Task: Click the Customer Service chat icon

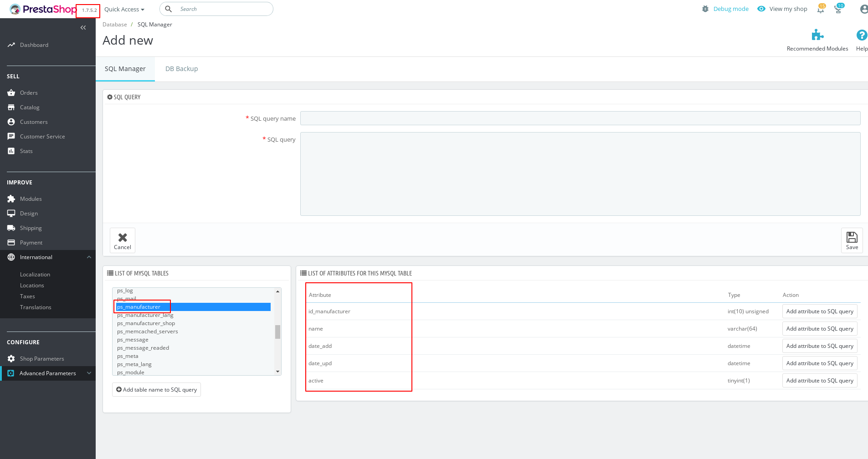Action: 11,137
